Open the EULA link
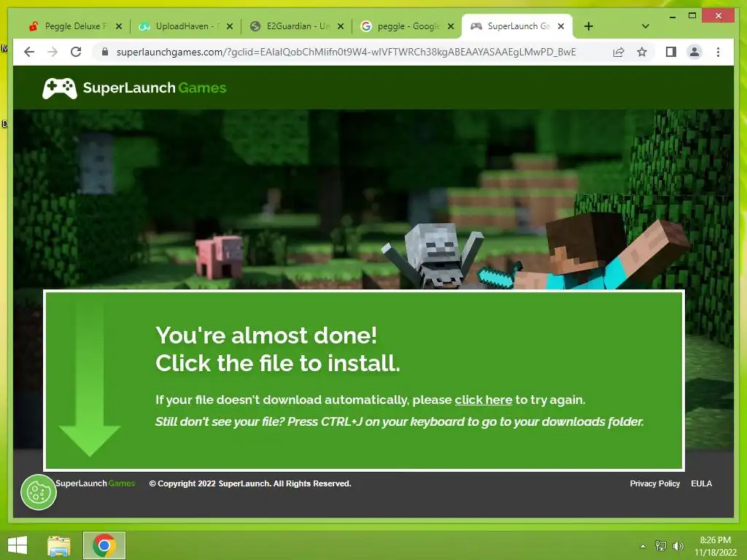This screenshot has height=560, width=747. (701, 483)
